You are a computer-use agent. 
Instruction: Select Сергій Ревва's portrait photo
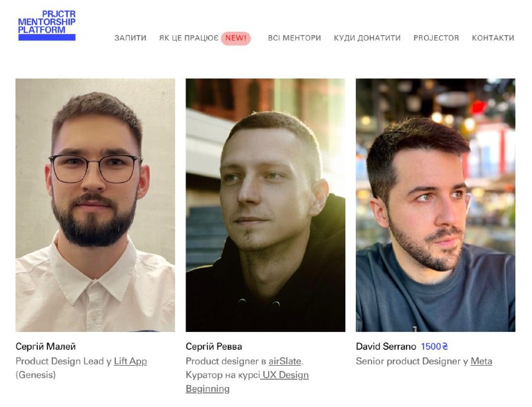[x=265, y=205]
